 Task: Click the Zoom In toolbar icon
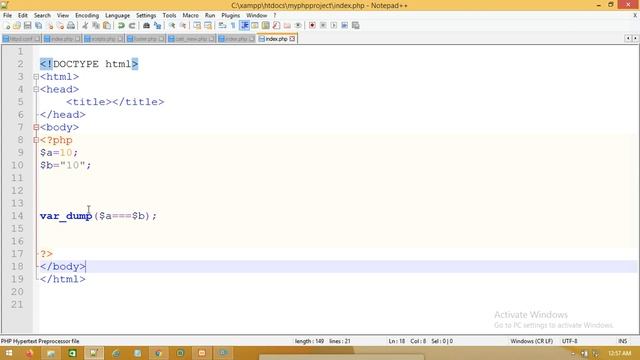(x=172, y=26)
